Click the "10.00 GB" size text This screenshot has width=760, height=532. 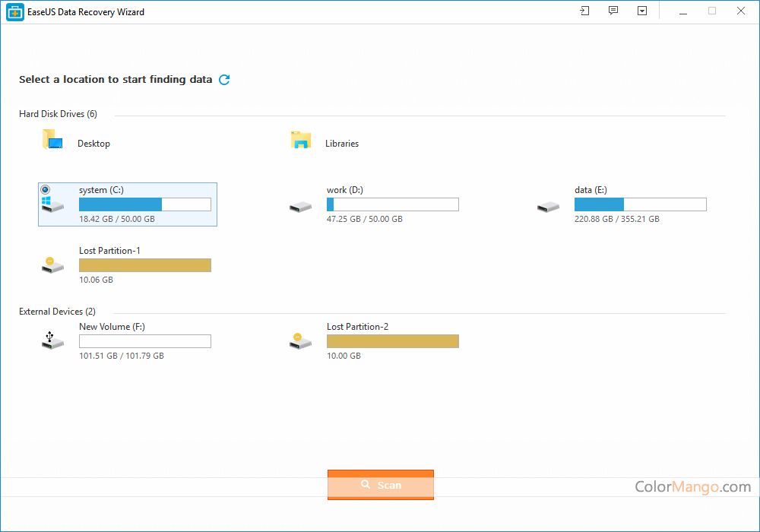pyautogui.click(x=344, y=356)
